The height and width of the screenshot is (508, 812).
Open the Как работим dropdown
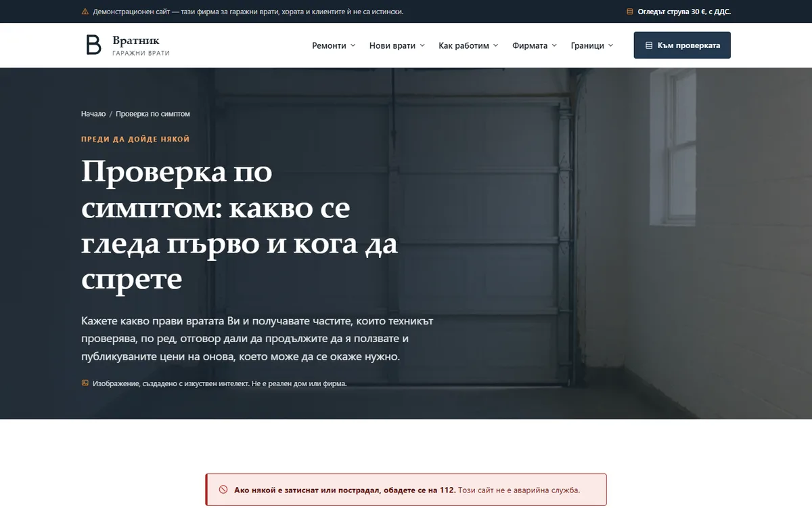point(468,45)
